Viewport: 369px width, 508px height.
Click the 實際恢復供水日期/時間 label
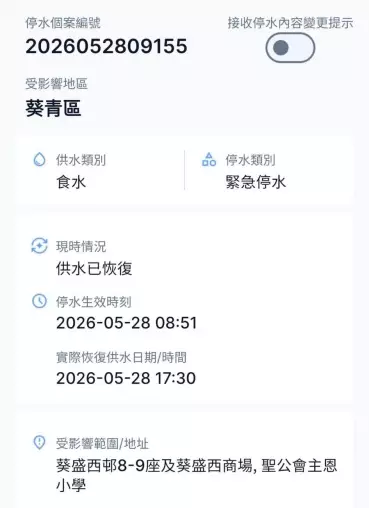click(x=121, y=357)
